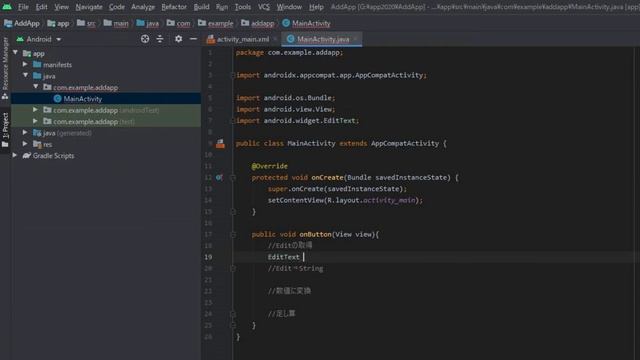
Task: Click MainActivity breadcrumb in navigation bar
Action: tap(306, 23)
